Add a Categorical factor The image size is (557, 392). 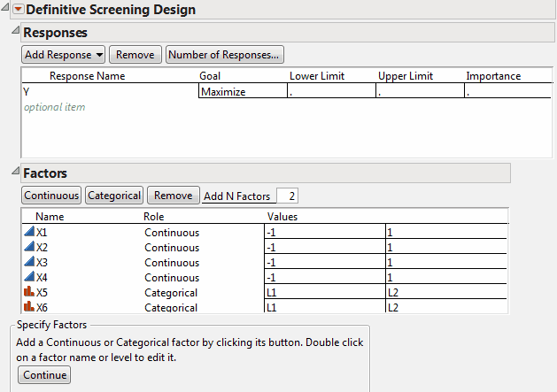coord(114,196)
